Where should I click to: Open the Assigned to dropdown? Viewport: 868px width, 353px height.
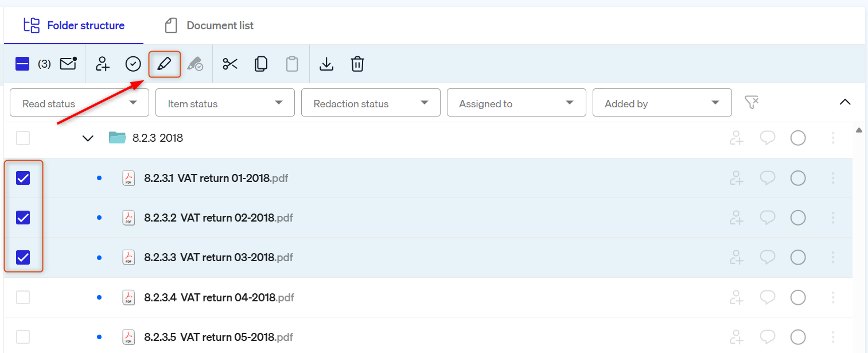[516, 103]
